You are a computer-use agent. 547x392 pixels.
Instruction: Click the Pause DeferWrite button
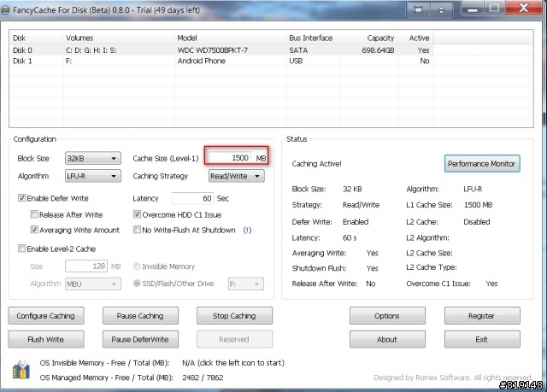(x=140, y=339)
